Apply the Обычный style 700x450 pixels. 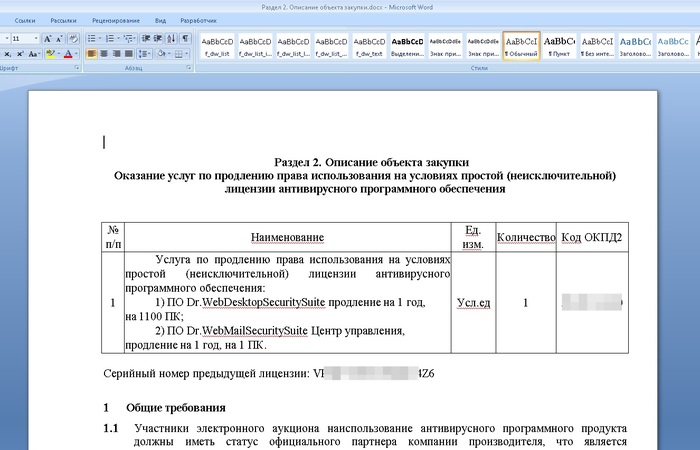[x=521, y=45]
